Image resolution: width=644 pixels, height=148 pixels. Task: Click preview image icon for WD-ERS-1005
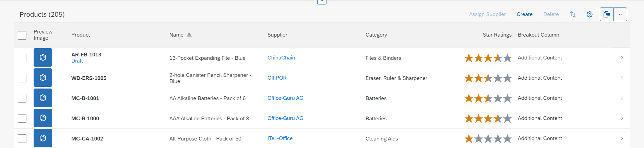[43, 78]
